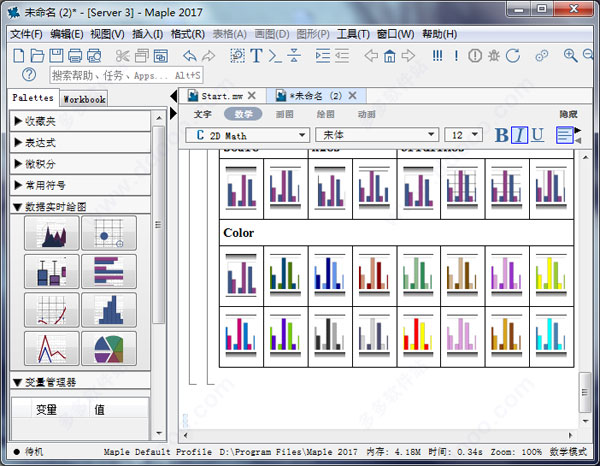The height and width of the screenshot is (466, 600).
Task: Toggle underline formatting
Action: (537, 135)
